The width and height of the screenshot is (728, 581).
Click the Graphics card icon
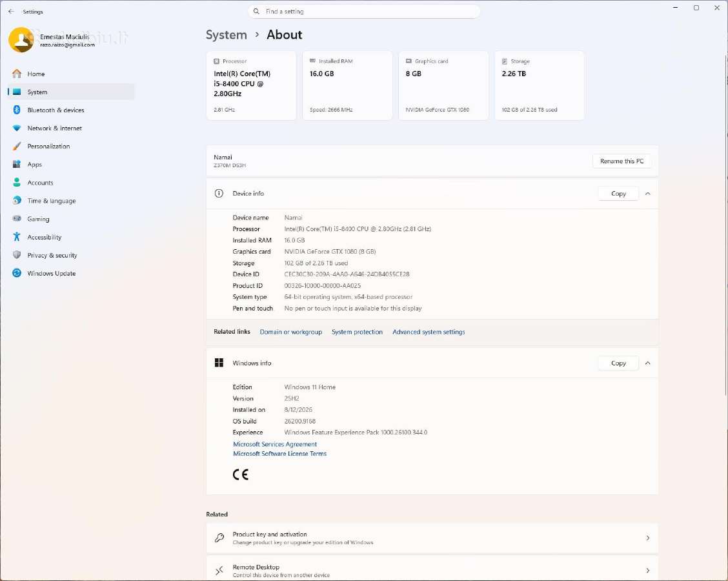[x=409, y=61]
